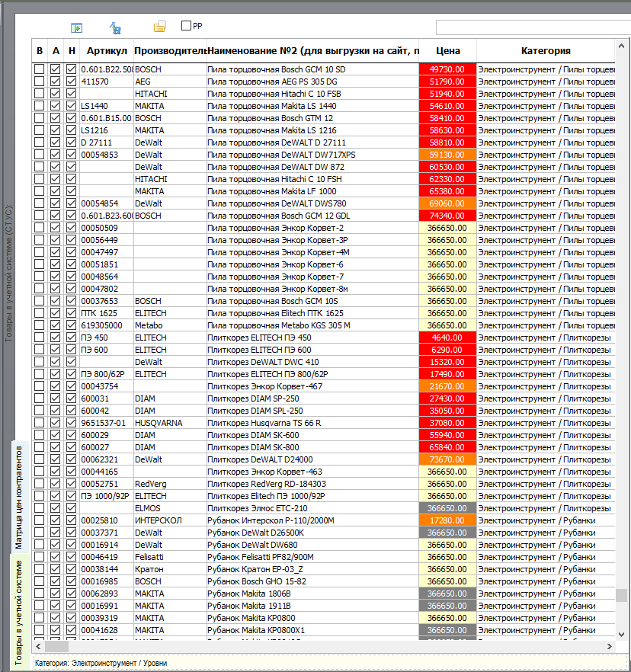Uncheck column H box for Makita LS 1440

click(71, 106)
